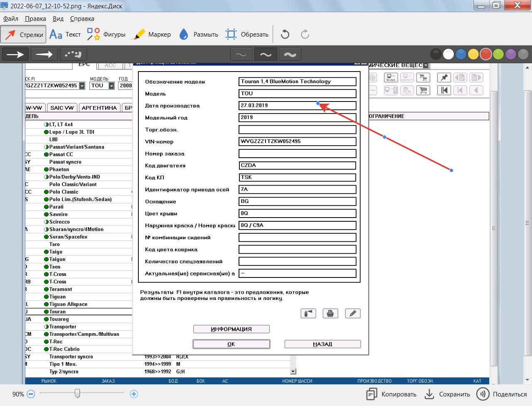Click the Дата производства field 27.03.2019
The width and height of the screenshot is (532, 406).
coord(298,106)
